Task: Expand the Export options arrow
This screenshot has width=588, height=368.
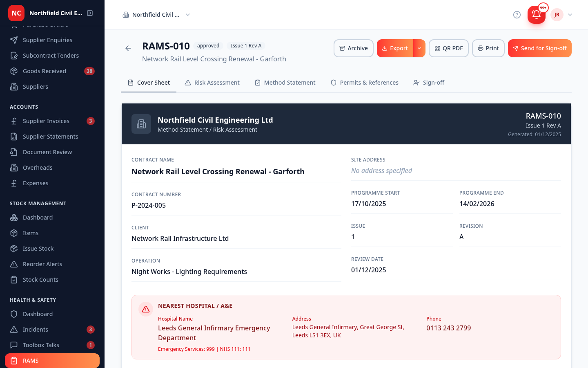Action: pos(419,48)
